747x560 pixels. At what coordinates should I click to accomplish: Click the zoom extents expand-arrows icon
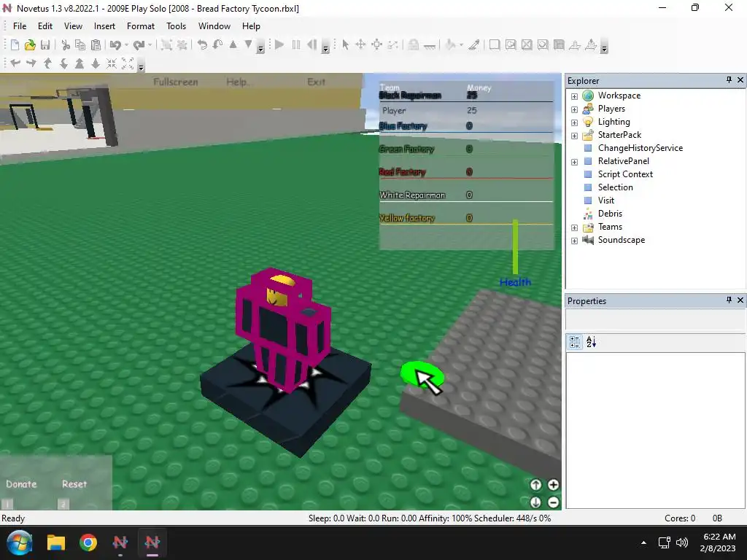(x=128, y=63)
